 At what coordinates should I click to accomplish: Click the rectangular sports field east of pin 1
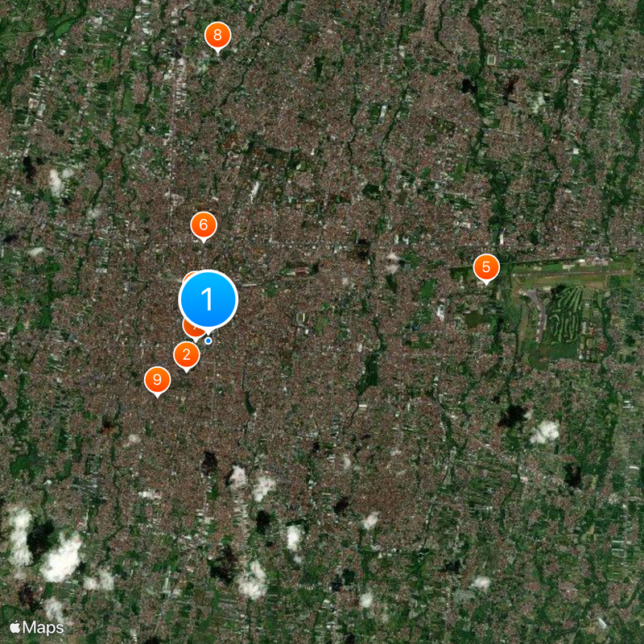[x=300, y=317]
